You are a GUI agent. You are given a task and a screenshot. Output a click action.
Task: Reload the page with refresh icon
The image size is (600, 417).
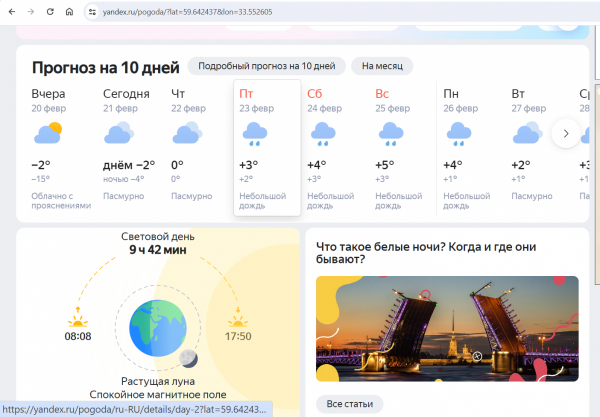click(x=49, y=12)
